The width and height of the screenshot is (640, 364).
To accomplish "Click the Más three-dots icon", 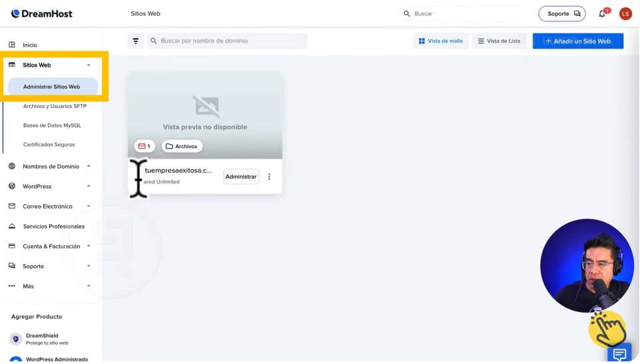I will click(x=12, y=286).
